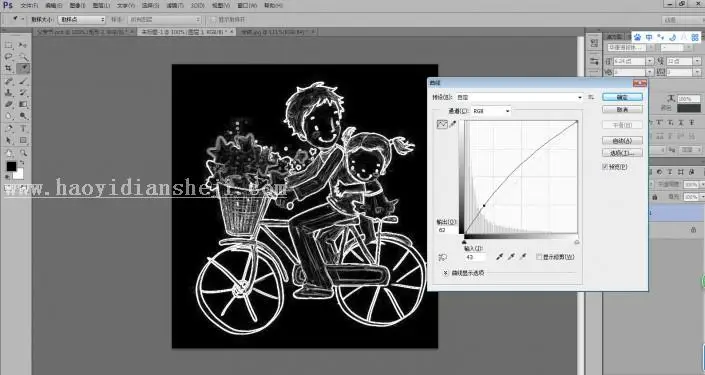Click the foreground black color swatch

tap(11, 166)
